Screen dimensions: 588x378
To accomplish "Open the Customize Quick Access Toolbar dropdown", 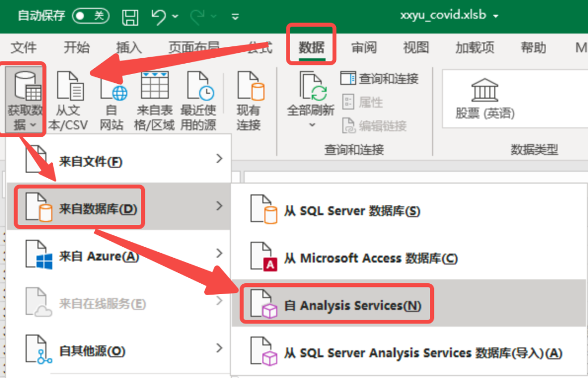I will (x=236, y=16).
